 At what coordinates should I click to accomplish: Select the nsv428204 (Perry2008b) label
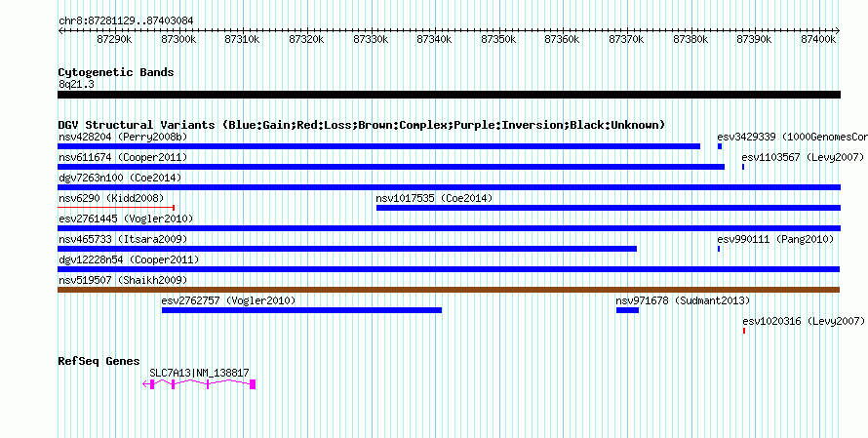pyautogui.click(x=123, y=137)
